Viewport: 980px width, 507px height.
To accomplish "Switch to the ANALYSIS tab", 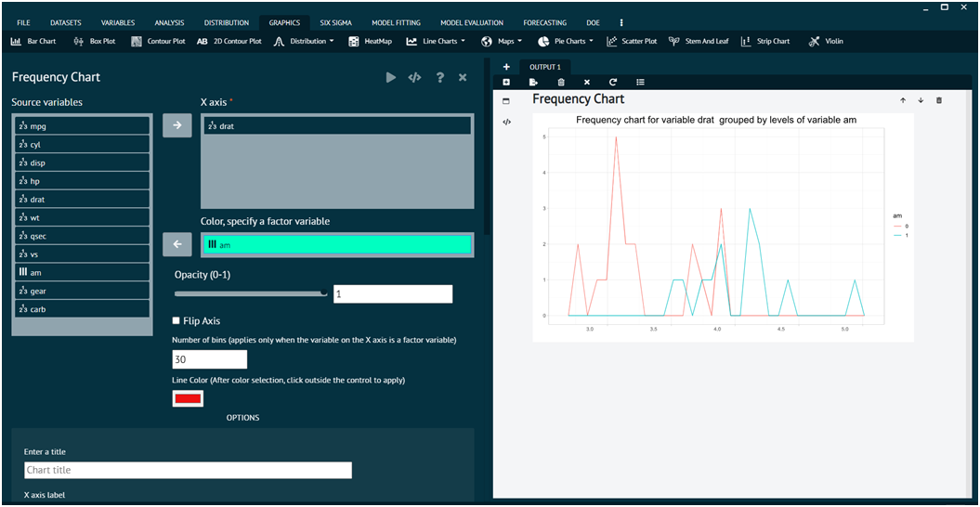I will (169, 22).
